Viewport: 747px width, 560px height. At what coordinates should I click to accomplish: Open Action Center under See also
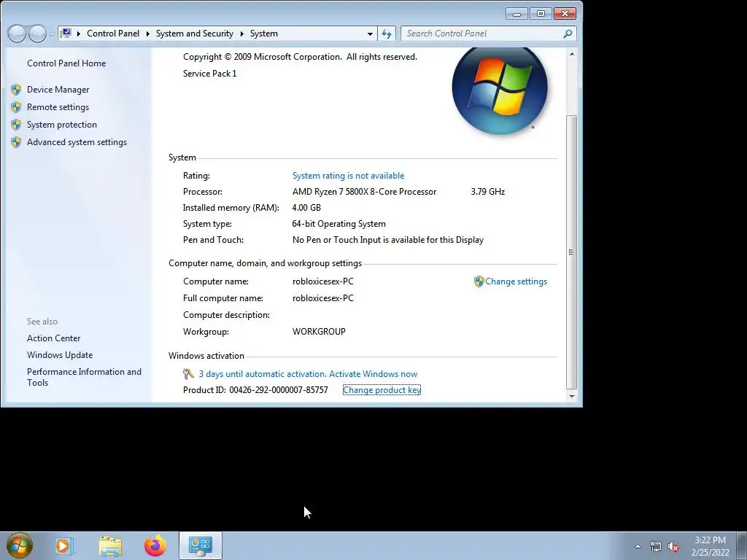53,338
